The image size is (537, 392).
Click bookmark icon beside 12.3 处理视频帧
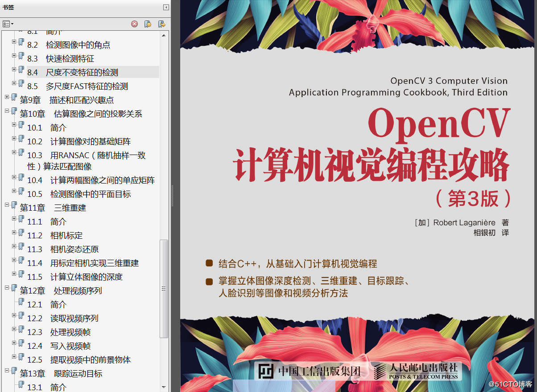(21, 329)
